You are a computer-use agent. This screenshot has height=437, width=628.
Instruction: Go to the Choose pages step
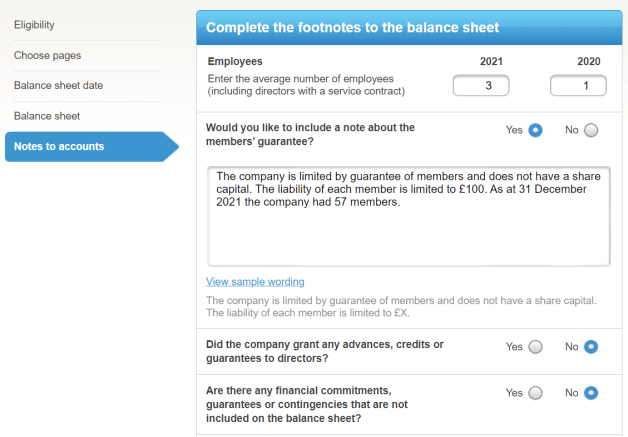(47, 55)
